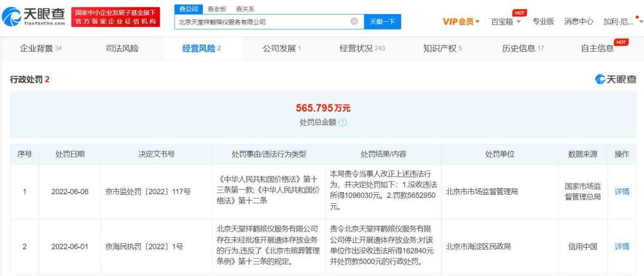The image size is (644, 276).
Task: Click the 处罚单位 column header
Action: pyautogui.click(x=500, y=154)
